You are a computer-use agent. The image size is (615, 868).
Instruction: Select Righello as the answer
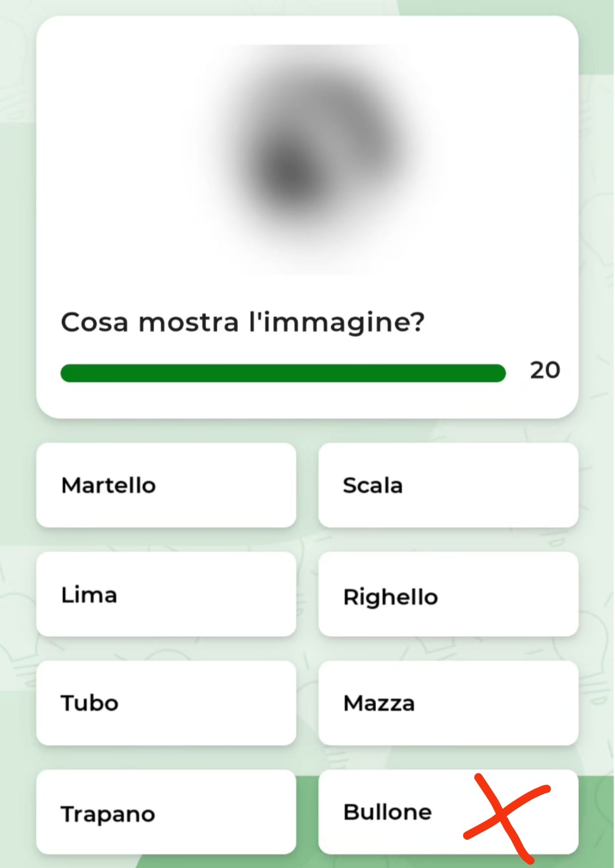click(448, 594)
